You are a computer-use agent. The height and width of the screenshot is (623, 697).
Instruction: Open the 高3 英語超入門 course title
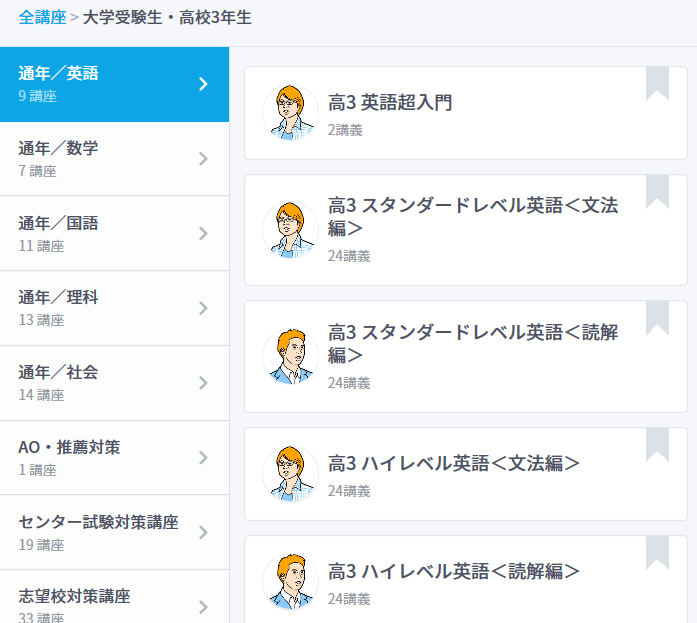coord(390,103)
